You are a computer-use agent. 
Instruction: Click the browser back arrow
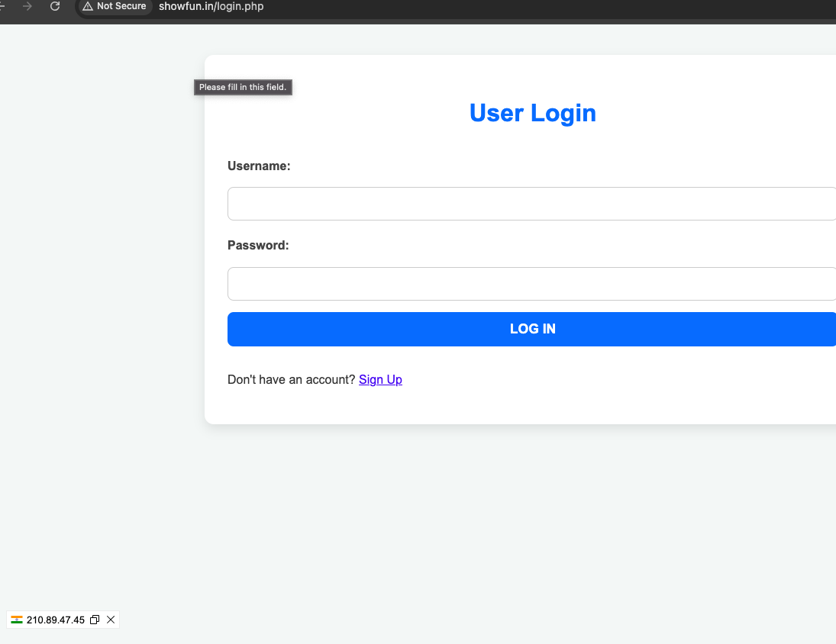pos(3,6)
